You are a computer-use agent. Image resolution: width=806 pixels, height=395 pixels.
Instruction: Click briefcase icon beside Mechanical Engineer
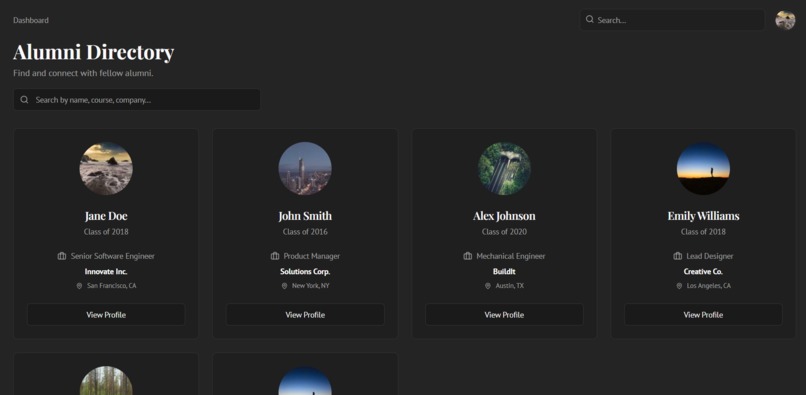[467, 256]
